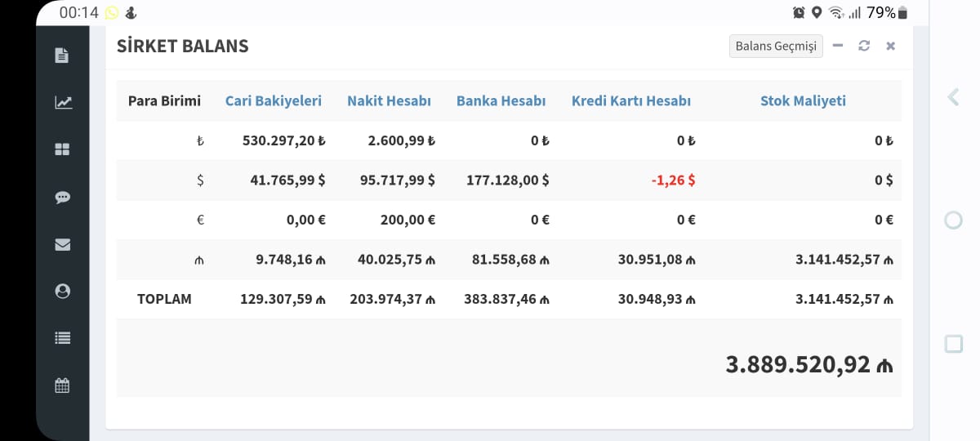Open the user profile icon in sidebar
The height and width of the screenshot is (441, 980).
point(62,291)
